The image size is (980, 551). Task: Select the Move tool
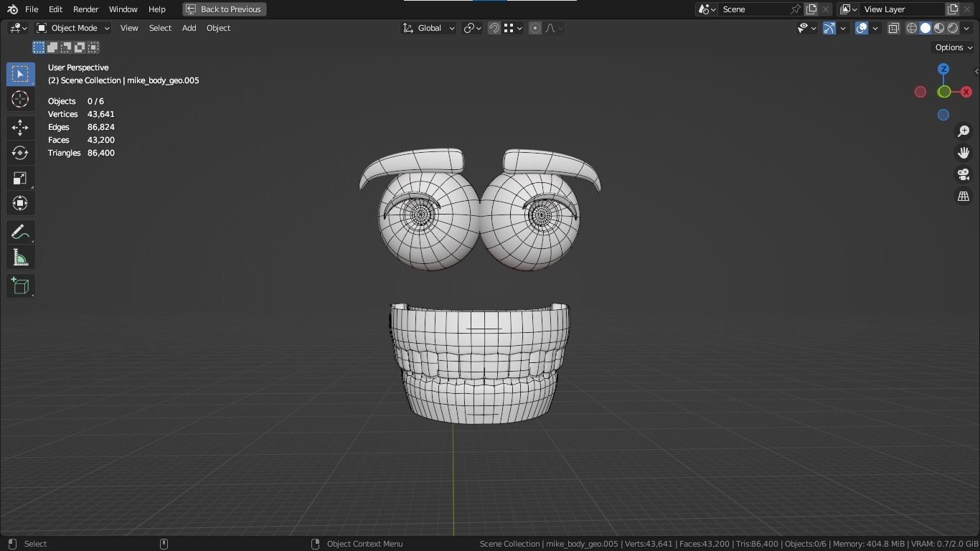click(x=20, y=128)
